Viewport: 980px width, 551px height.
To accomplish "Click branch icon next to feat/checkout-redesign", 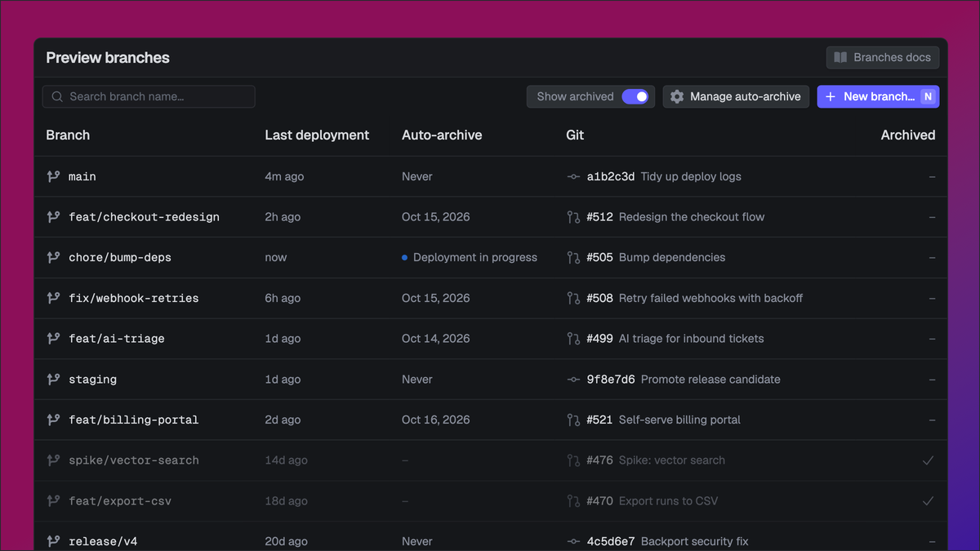I will point(53,217).
